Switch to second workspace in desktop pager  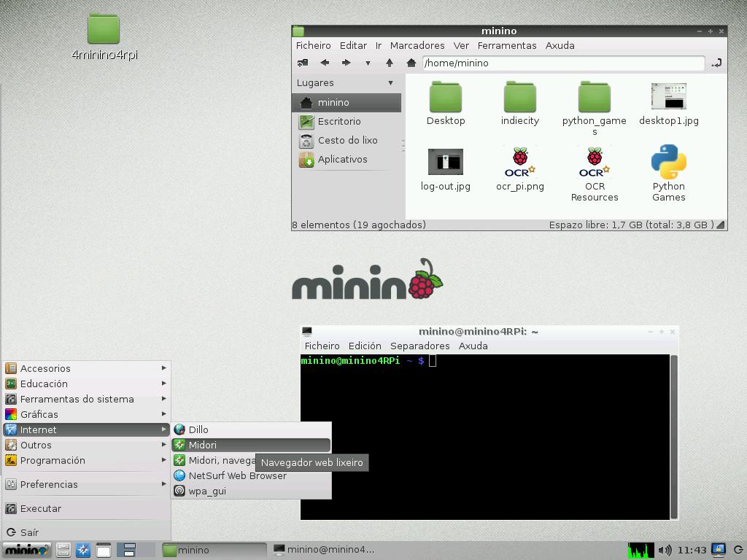[146, 550]
